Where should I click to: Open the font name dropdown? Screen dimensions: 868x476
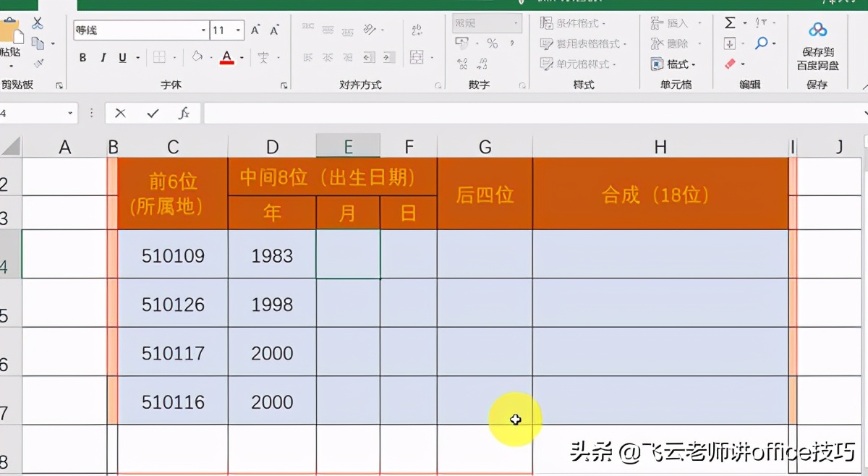point(203,30)
